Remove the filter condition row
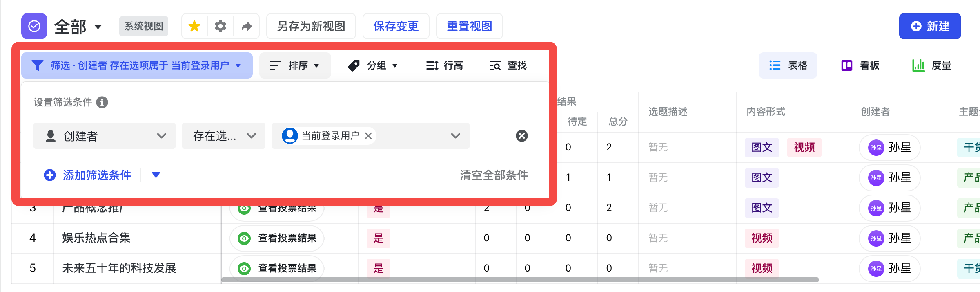 click(x=521, y=136)
